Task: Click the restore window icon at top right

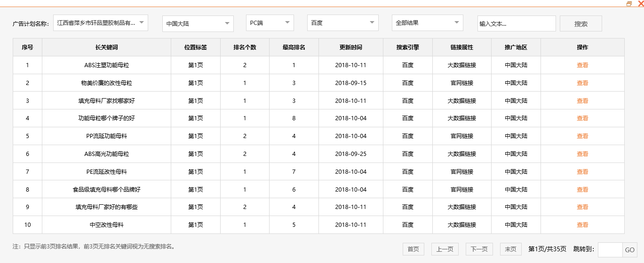Action: [x=629, y=4]
